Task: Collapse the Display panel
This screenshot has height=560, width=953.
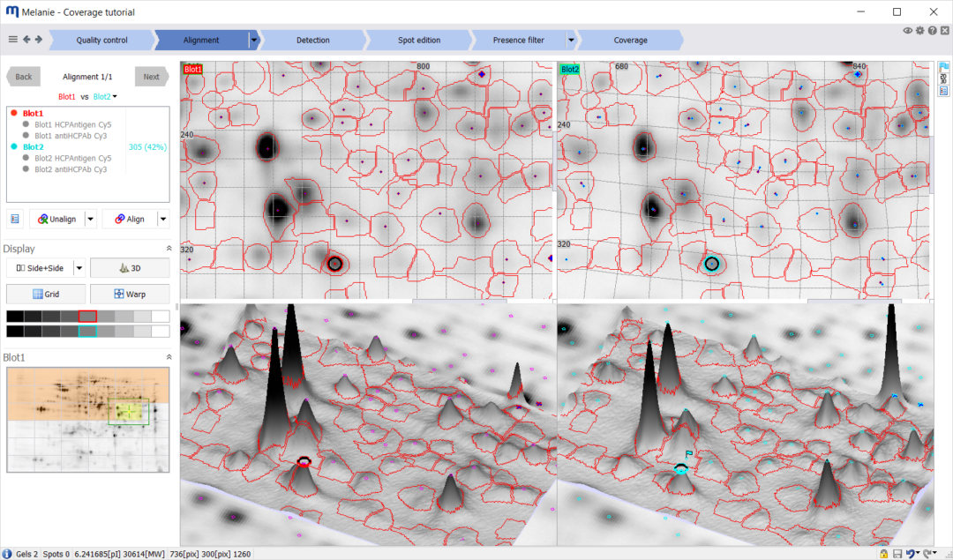Action: (x=168, y=248)
